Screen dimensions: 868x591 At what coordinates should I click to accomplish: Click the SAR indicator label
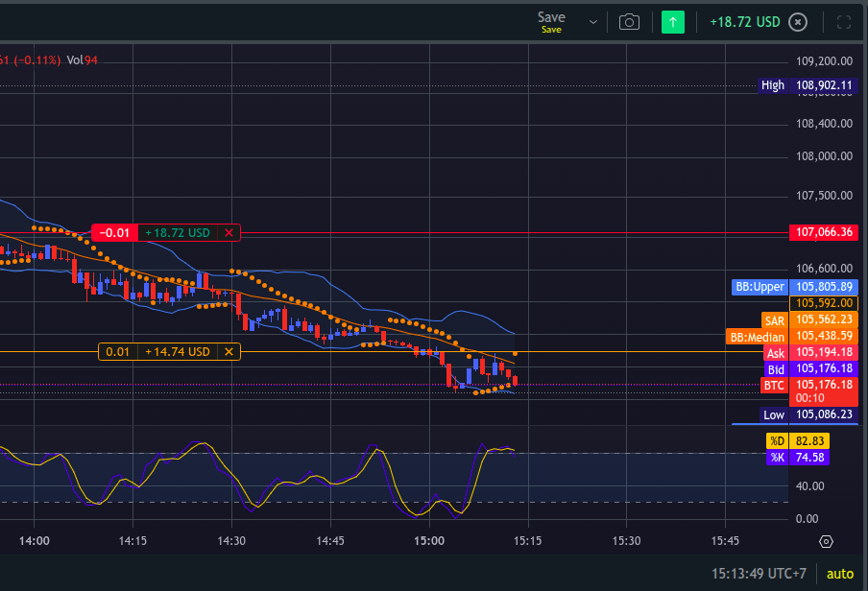point(774,321)
